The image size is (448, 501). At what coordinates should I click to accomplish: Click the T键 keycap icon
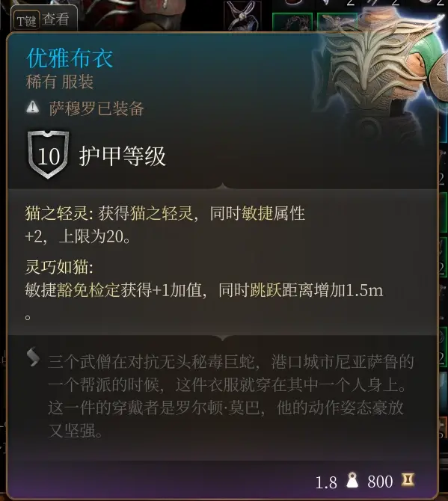pos(26,21)
